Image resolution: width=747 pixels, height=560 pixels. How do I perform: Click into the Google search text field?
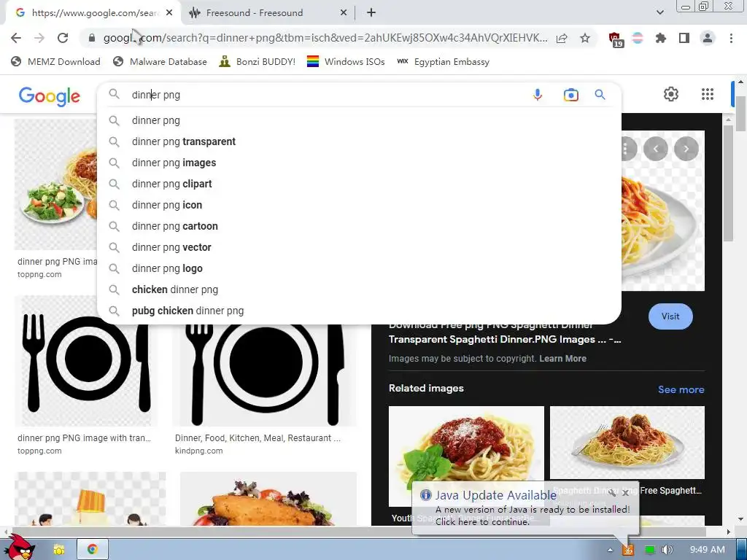click(x=326, y=95)
